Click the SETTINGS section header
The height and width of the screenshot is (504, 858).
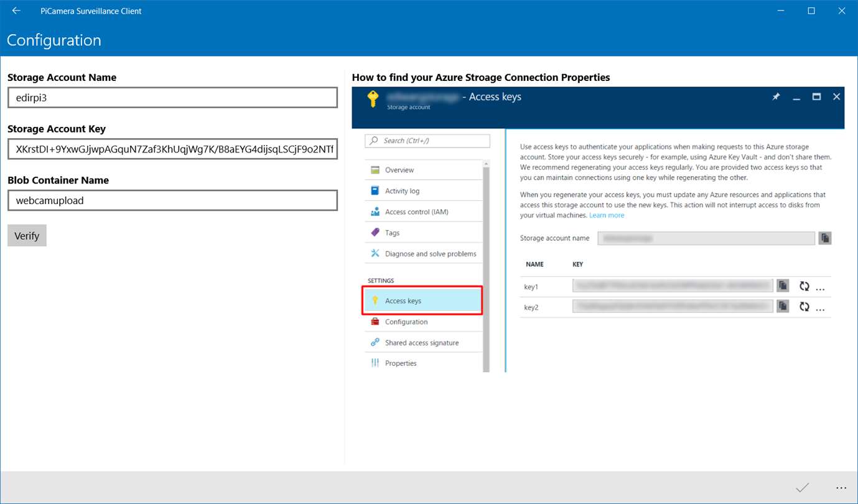[x=381, y=281]
